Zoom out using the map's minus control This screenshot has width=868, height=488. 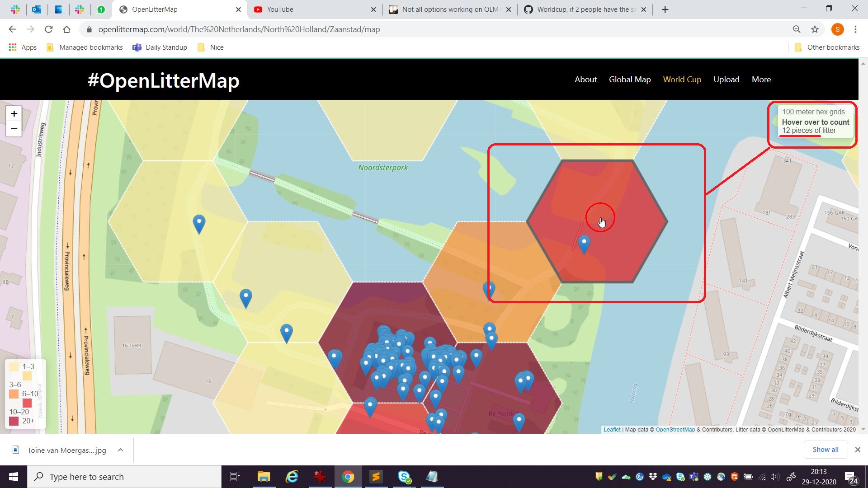14,129
